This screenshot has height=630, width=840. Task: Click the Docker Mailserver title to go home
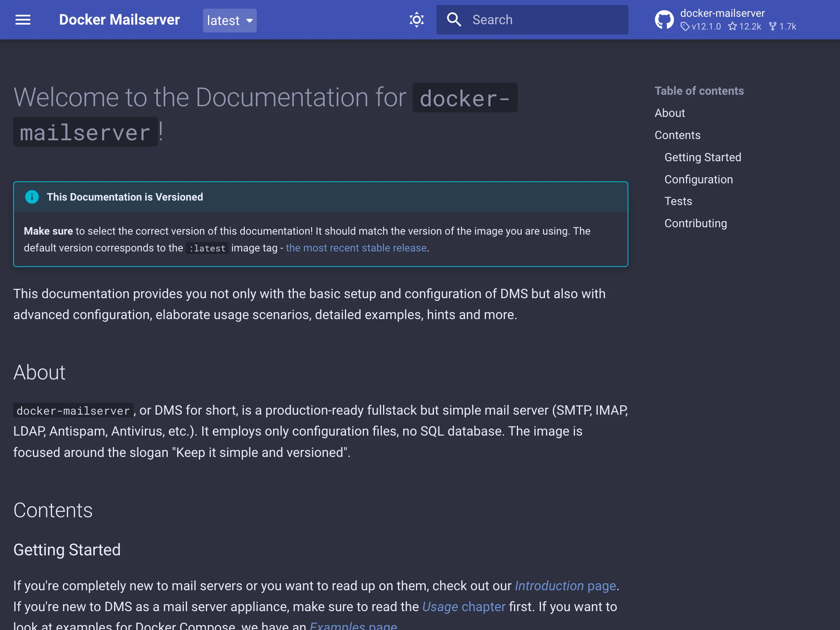pos(119,19)
